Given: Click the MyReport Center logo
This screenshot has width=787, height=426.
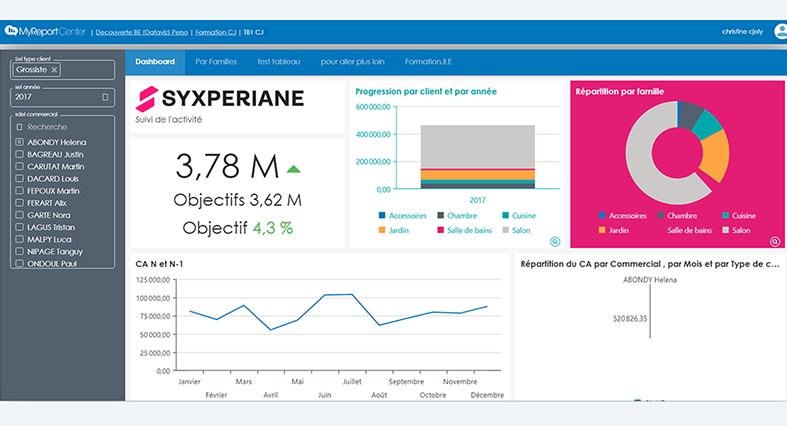Looking at the screenshot, I should 45,32.
